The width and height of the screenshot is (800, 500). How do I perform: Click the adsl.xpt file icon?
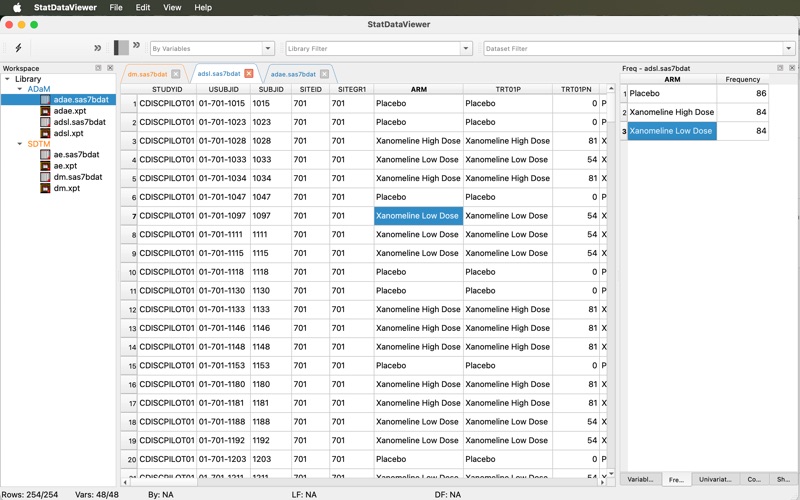pos(45,133)
